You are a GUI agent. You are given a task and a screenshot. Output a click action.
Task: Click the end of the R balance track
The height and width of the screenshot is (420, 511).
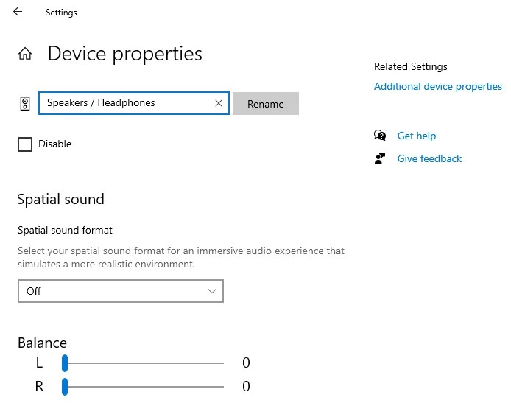click(x=222, y=386)
